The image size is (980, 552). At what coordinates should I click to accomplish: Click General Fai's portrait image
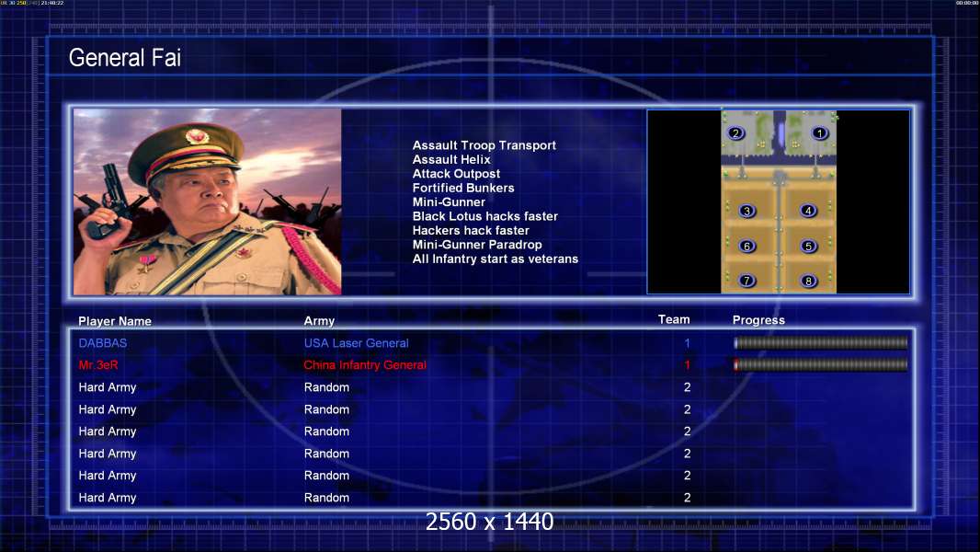pyautogui.click(x=208, y=201)
